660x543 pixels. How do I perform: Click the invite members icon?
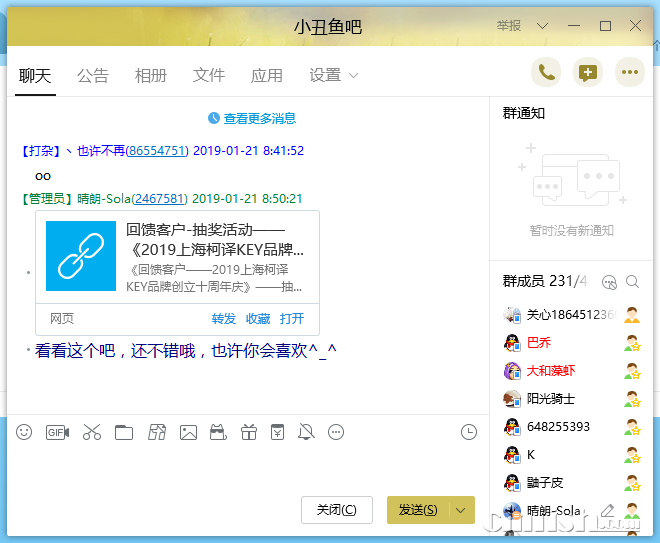point(609,282)
